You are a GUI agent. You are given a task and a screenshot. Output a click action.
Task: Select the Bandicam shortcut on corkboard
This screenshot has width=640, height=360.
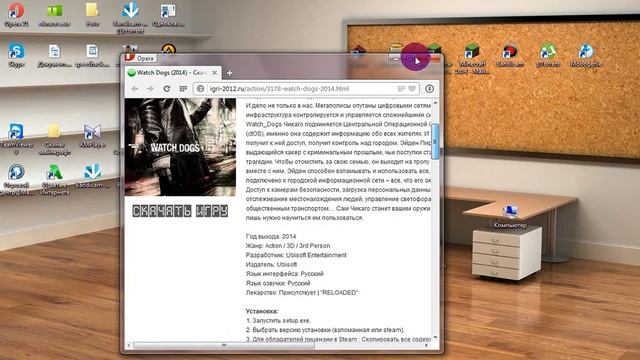(x=509, y=55)
